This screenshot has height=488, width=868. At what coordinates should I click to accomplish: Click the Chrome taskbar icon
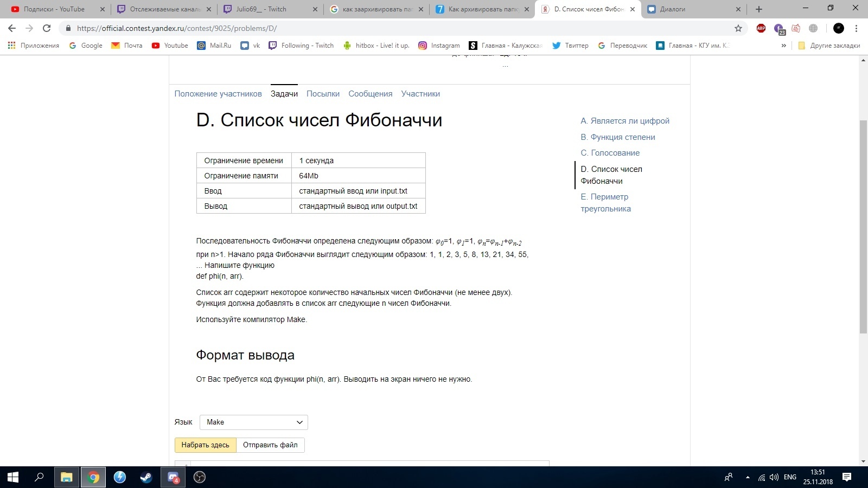coord(93,477)
